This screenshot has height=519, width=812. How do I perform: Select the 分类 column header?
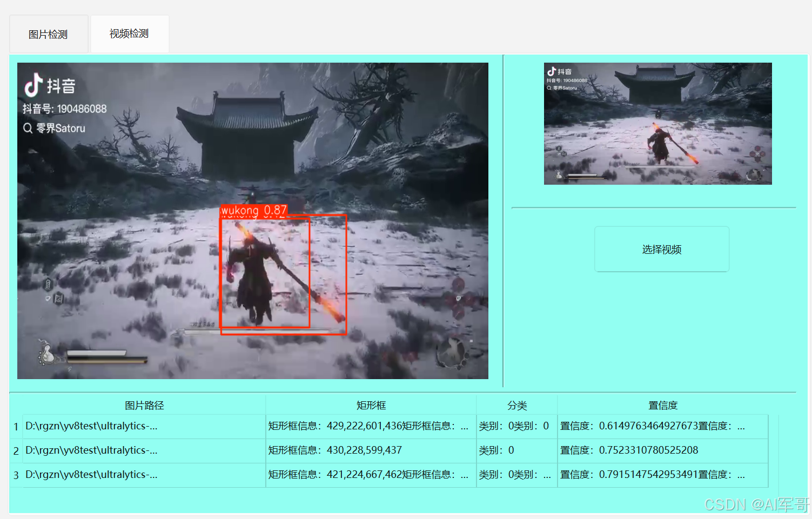click(x=517, y=405)
